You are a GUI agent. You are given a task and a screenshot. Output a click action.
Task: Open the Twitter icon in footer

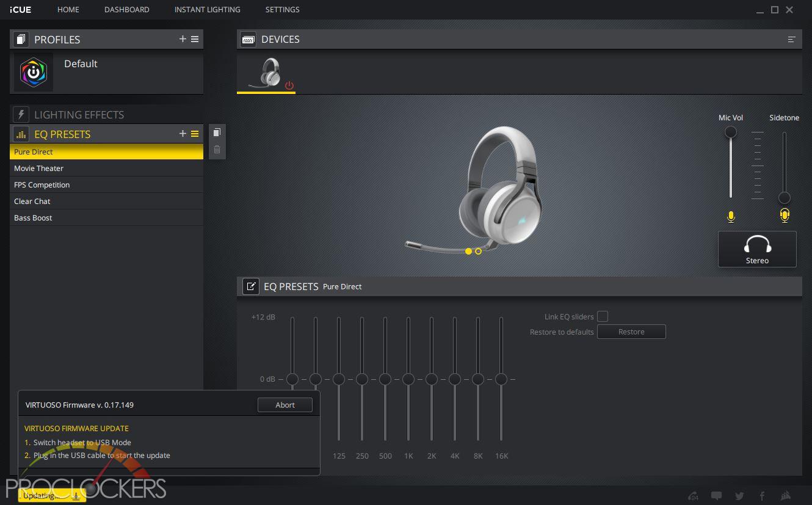tap(740, 496)
